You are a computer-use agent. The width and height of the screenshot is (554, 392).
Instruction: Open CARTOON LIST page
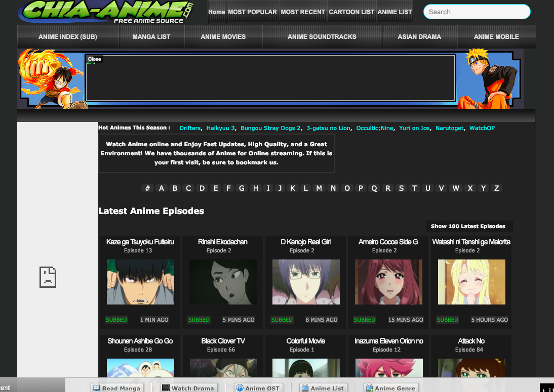pyautogui.click(x=351, y=12)
